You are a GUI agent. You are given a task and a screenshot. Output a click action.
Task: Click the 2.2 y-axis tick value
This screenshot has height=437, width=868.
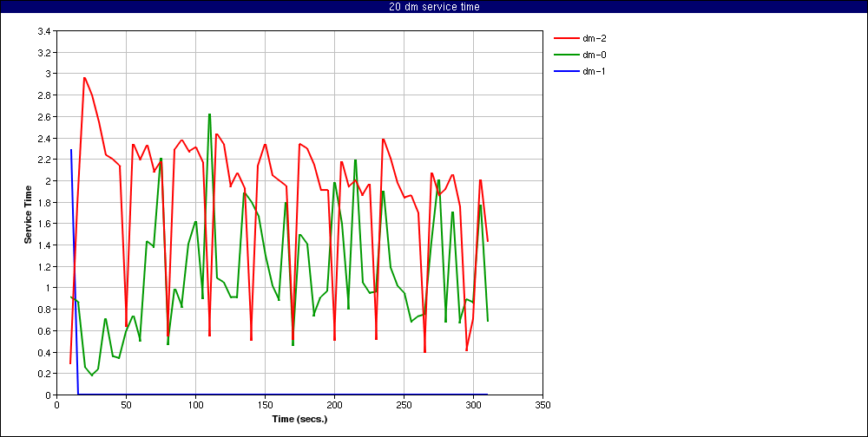point(44,160)
